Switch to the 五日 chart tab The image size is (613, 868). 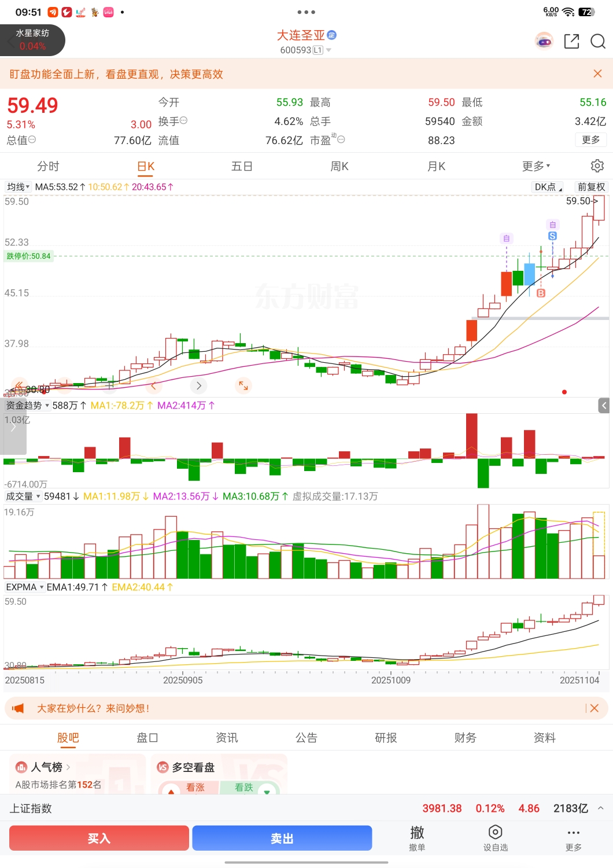tap(242, 166)
